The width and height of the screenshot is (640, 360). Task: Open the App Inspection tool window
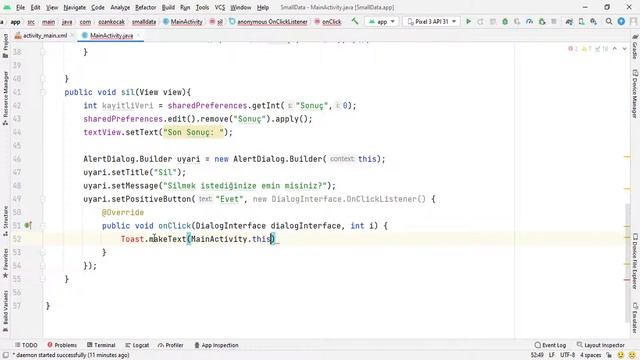point(216,345)
